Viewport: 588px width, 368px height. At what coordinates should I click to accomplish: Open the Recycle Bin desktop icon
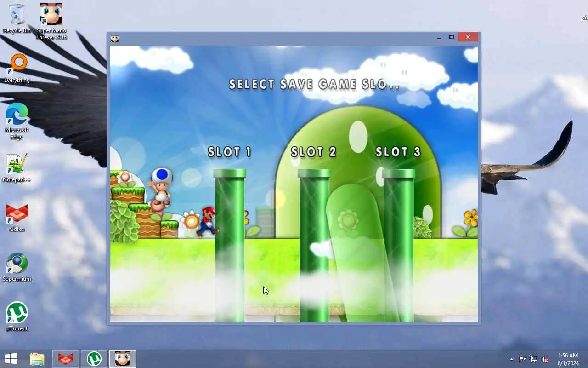click(x=17, y=19)
